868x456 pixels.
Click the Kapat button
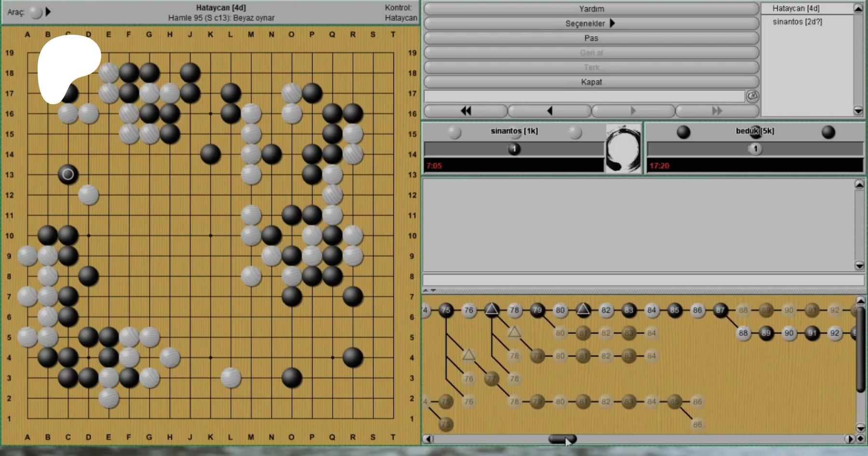pos(591,82)
